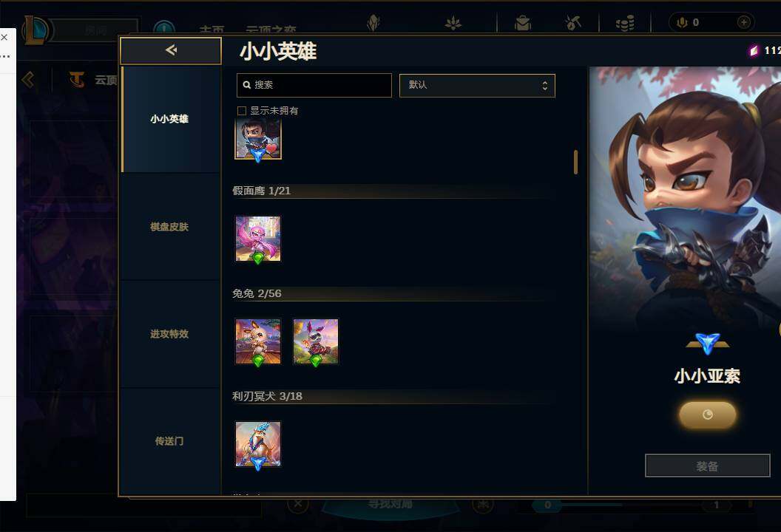This screenshot has width=781, height=532.
Task: Select the 利刃冥犬 tactician thumbnail
Action: click(x=258, y=444)
